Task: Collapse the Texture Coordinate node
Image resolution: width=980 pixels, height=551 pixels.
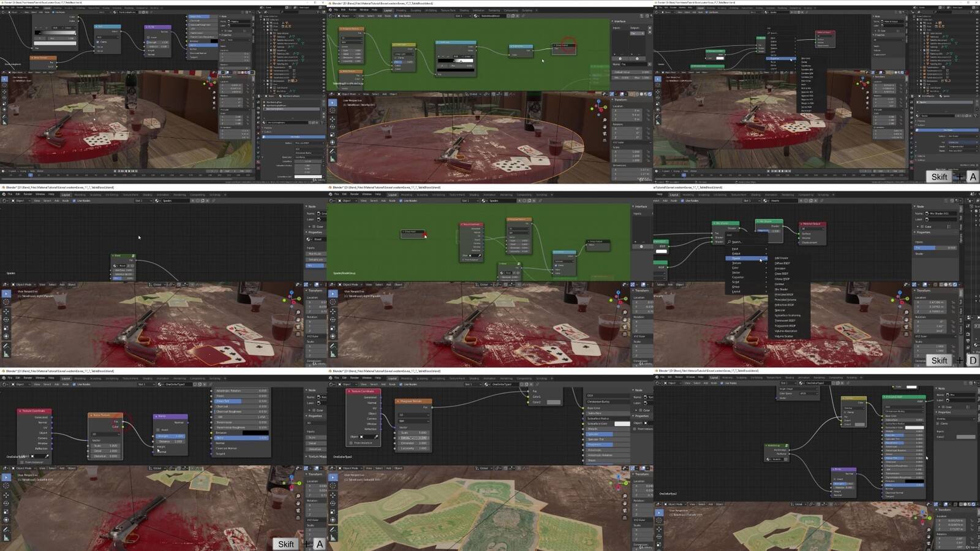Action: click(x=20, y=411)
